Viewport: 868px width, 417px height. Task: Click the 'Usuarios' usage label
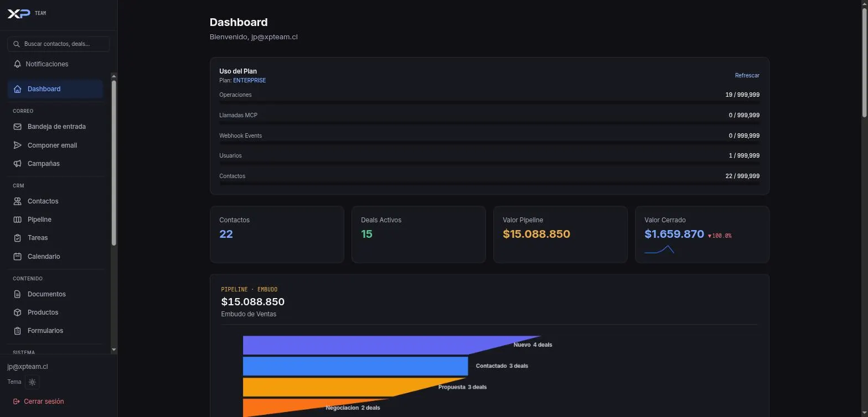(x=230, y=155)
